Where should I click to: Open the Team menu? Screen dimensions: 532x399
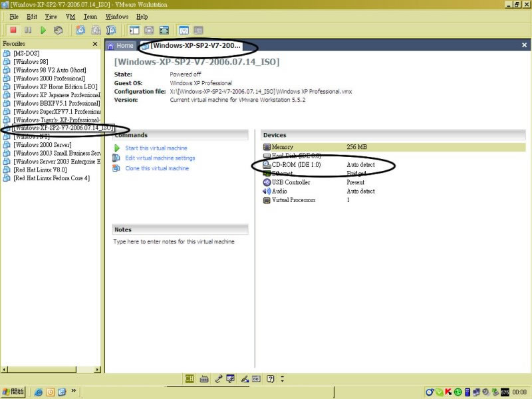(90, 16)
